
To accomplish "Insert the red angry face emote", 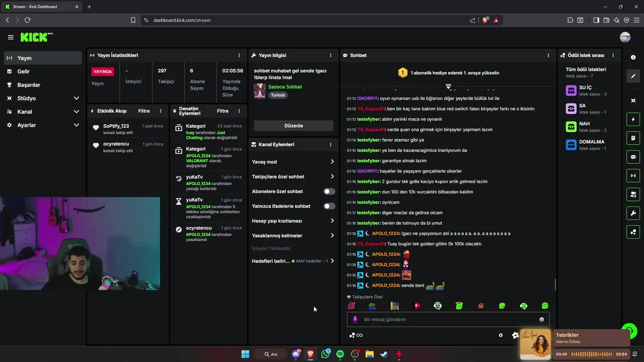I will pos(481,306).
